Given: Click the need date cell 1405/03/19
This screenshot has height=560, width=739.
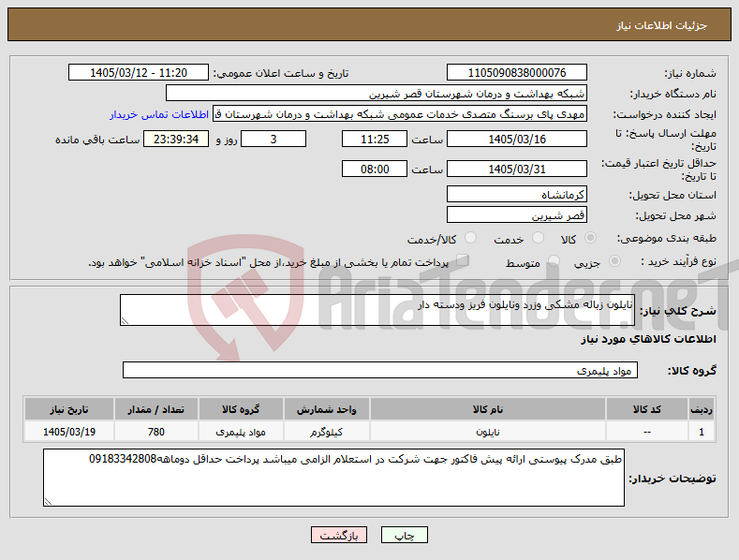Looking at the screenshot, I should (x=69, y=432).
